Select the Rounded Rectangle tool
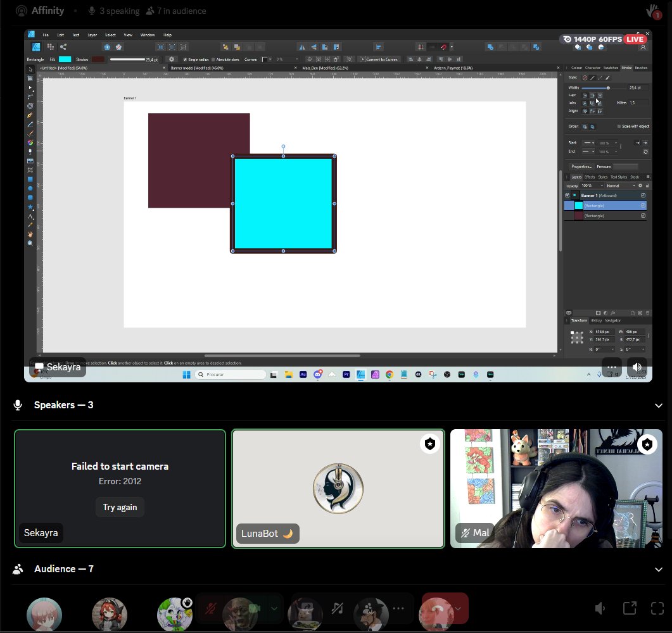The width and height of the screenshot is (672, 633). (30, 198)
